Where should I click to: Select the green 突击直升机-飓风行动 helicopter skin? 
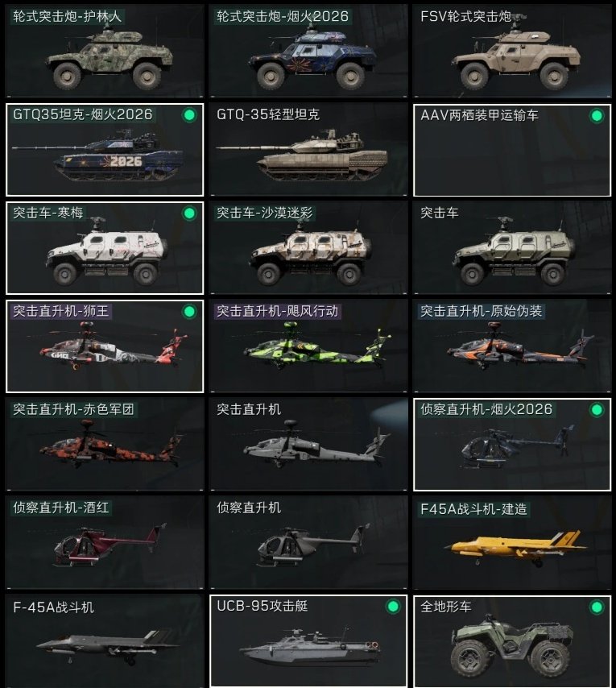308,346
